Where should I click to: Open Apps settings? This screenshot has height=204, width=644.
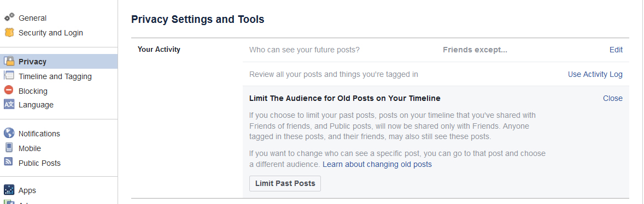[27, 190]
